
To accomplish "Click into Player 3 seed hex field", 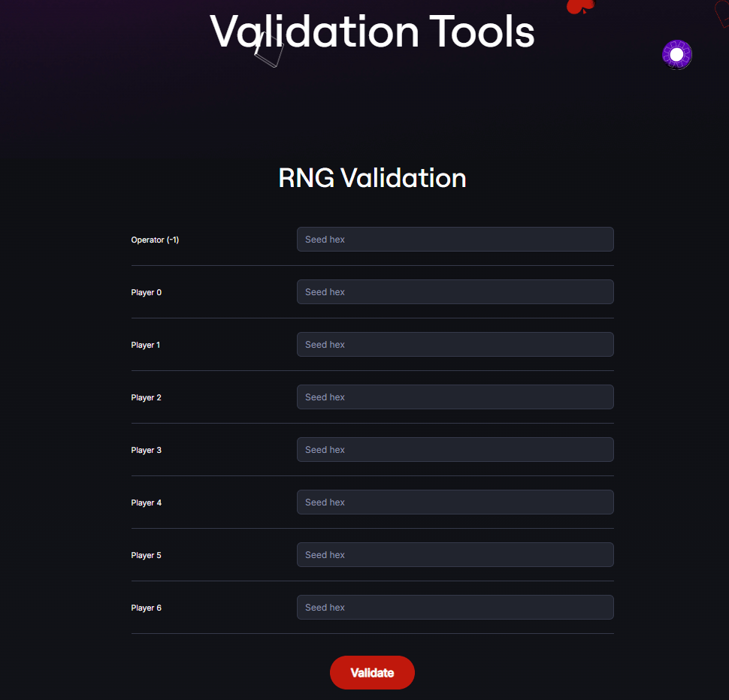I will [x=455, y=450].
